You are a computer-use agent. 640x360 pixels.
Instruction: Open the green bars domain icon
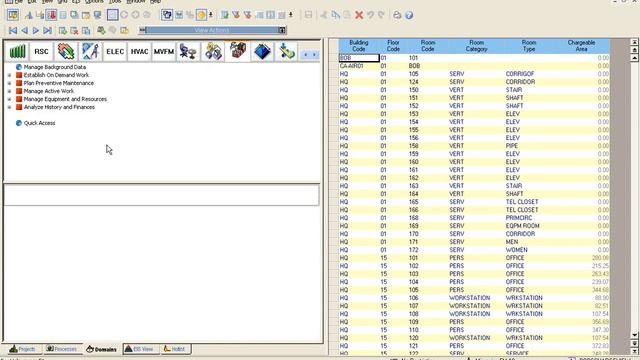(x=17, y=51)
